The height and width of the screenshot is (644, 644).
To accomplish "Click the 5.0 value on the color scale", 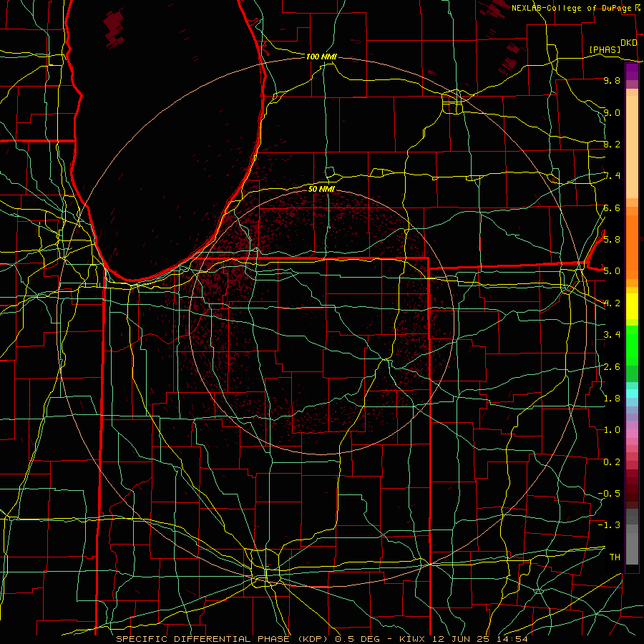I will (x=612, y=271).
